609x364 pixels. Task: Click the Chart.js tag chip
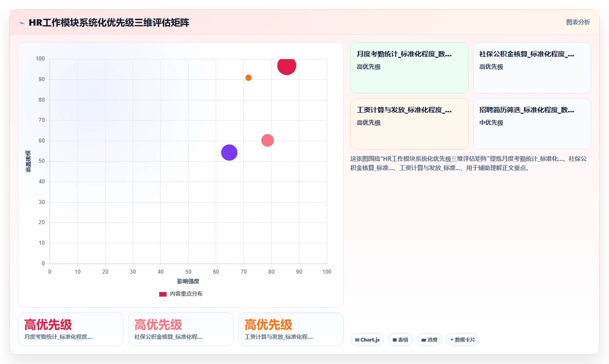[367, 340]
